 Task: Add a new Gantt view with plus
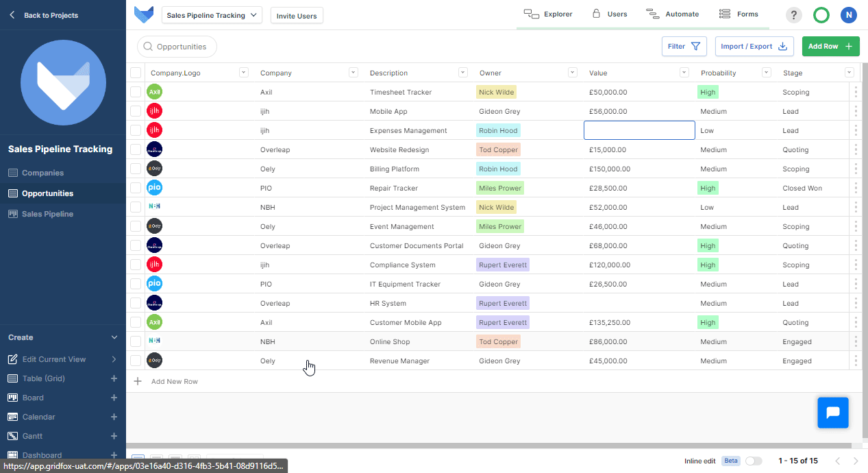pos(114,436)
